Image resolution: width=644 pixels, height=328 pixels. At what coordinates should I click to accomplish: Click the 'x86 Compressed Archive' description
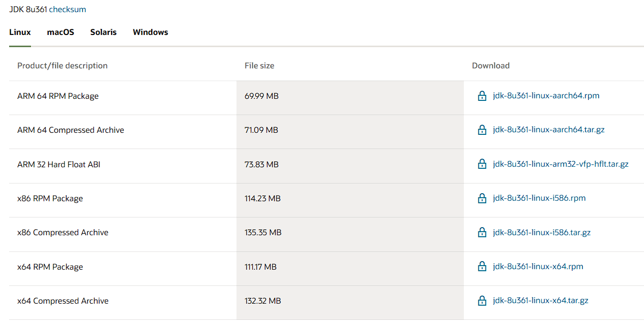point(63,233)
